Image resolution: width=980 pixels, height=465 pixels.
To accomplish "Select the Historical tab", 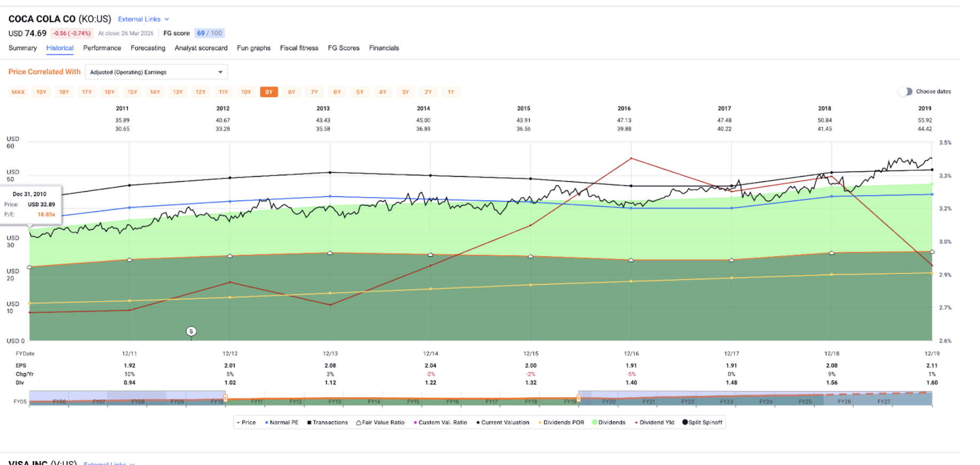I will tap(60, 48).
